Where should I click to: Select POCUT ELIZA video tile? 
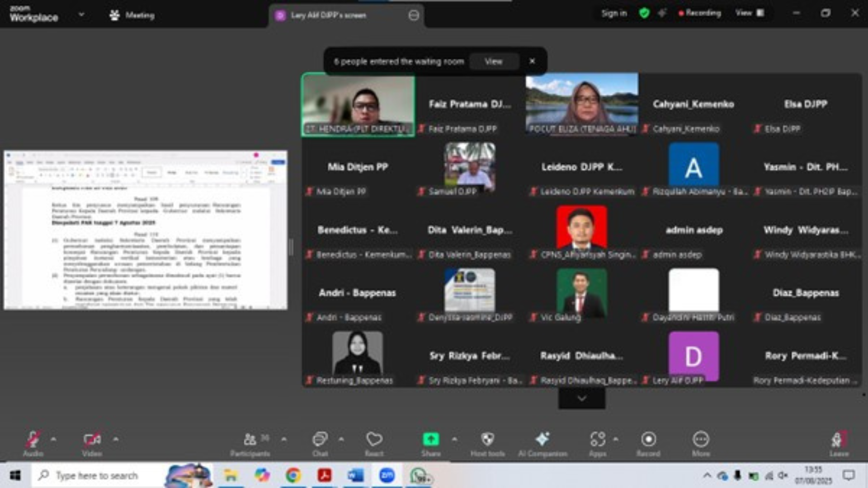click(582, 104)
